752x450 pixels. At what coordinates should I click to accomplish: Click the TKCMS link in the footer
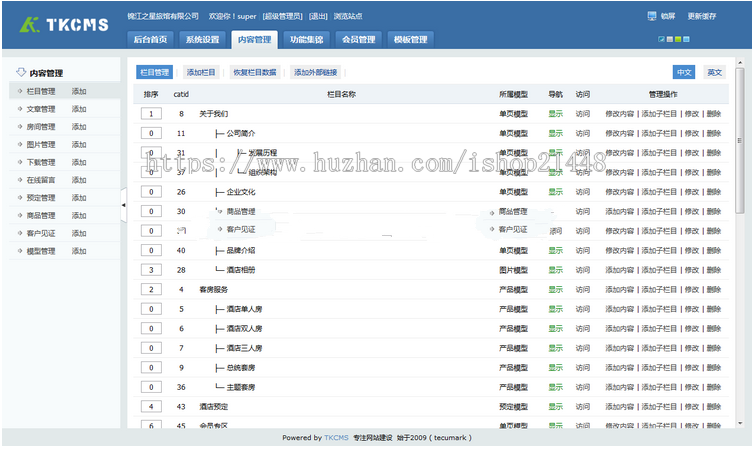click(336, 438)
